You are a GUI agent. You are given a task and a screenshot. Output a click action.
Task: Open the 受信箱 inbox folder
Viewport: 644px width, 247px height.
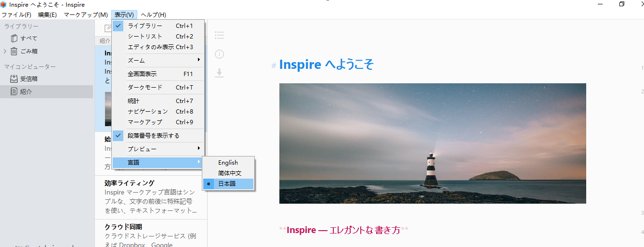[28, 78]
